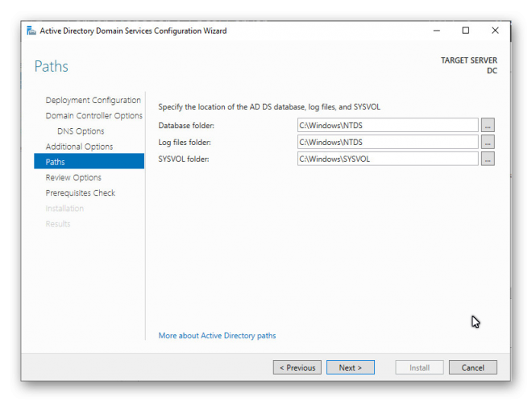Click the 'SYSVOL folder:' label
Screen dimensions: 532x402
[184, 159]
